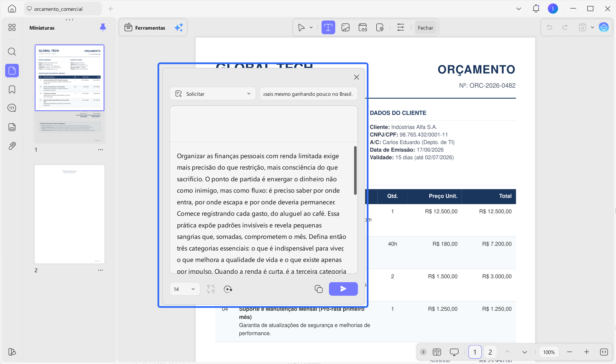Zoom in with plus button
Screen dimensions: 616x364
coord(587,352)
